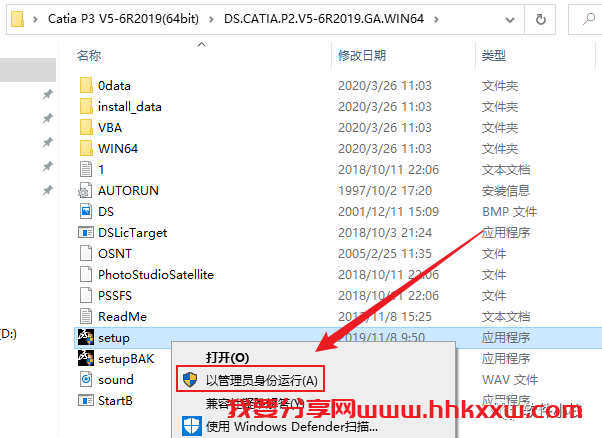Select the ReadMe file name
The width and height of the screenshot is (602, 438).
coord(122,317)
